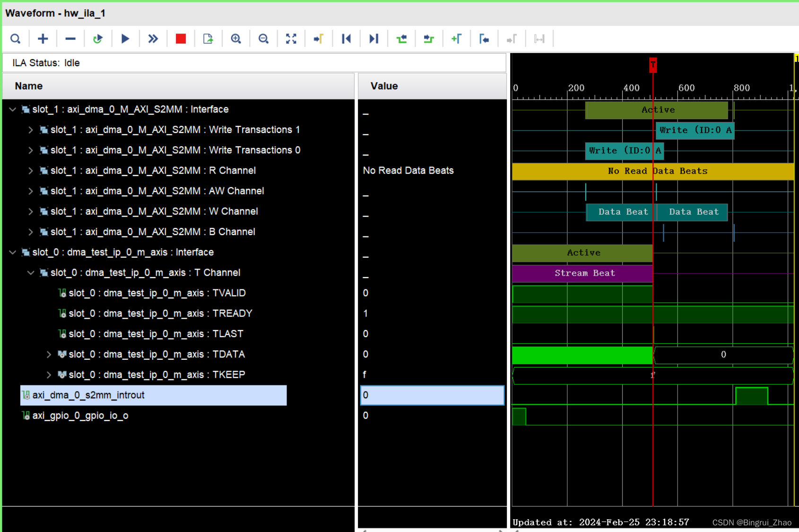This screenshot has width=799, height=532.
Task: Run the trigger using the play icon
Action: 125,39
